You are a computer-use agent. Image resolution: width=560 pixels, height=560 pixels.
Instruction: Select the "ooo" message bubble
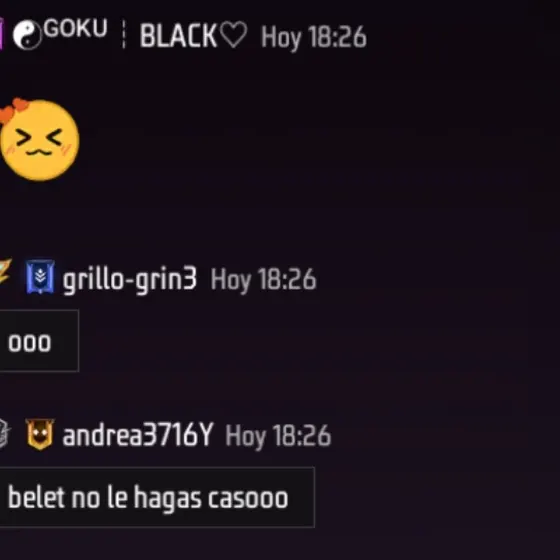[x=39, y=341]
